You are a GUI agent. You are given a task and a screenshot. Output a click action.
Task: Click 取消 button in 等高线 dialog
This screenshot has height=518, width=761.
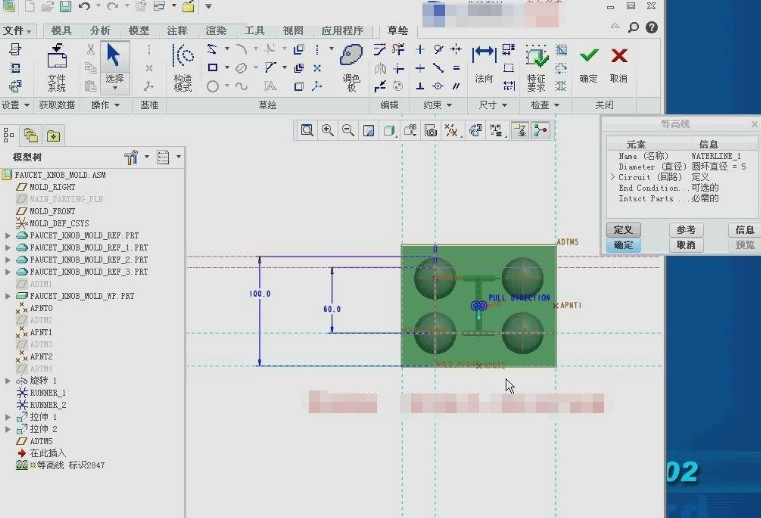[x=686, y=245]
